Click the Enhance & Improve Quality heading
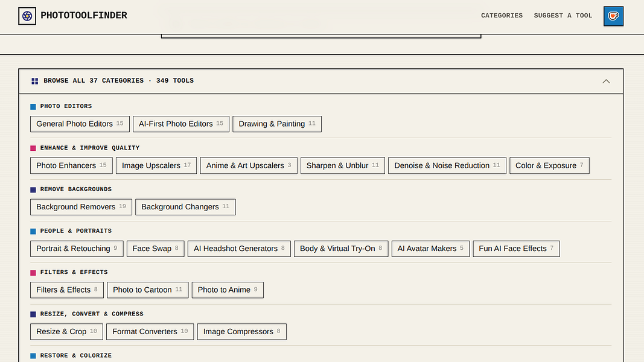 [90, 148]
